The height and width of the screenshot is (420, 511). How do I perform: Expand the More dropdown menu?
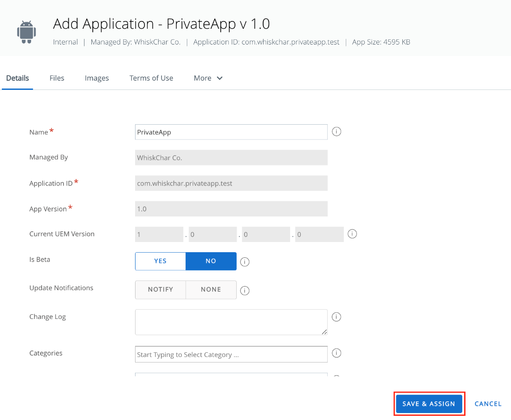click(208, 78)
